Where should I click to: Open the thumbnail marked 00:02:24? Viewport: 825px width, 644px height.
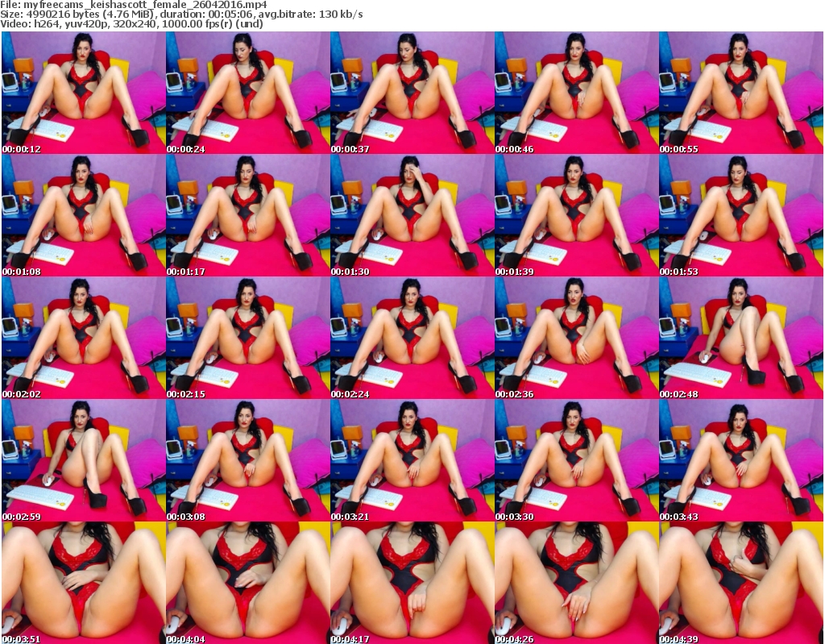pyautogui.click(x=412, y=338)
